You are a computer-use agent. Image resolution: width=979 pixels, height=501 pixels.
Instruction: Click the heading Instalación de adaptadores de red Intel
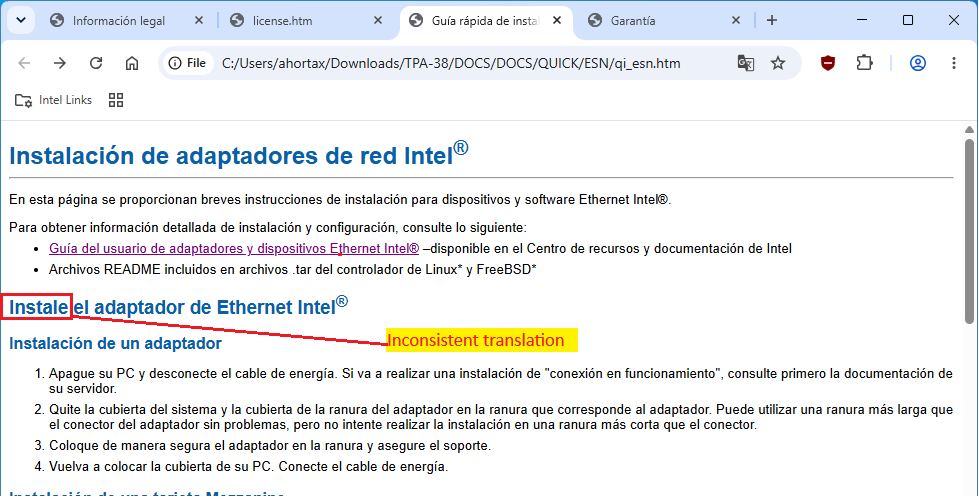[x=239, y=154]
